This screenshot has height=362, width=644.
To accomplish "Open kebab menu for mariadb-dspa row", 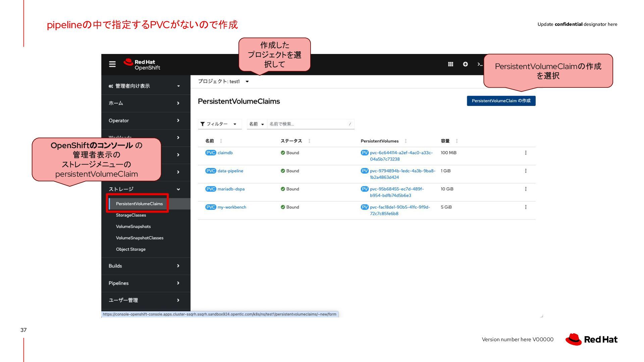I will [x=526, y=189].
